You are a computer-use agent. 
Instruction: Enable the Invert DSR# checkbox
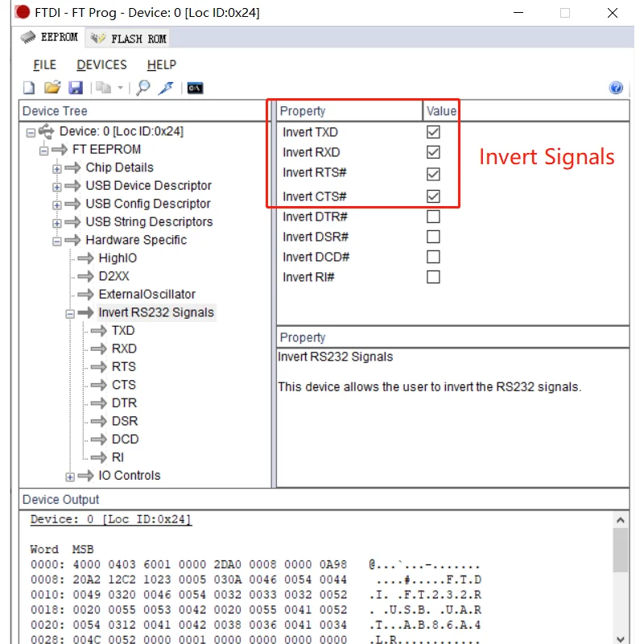tap(433, 237)
